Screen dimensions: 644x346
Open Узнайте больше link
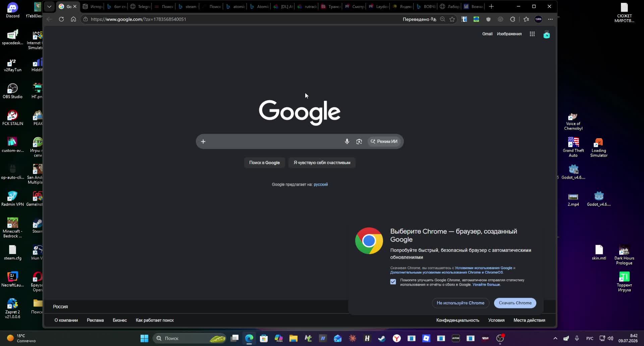point(486,285)
